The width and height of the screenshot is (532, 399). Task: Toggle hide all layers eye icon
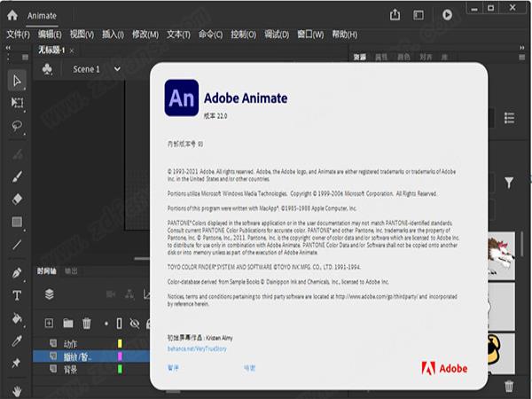tap(135, 324)
